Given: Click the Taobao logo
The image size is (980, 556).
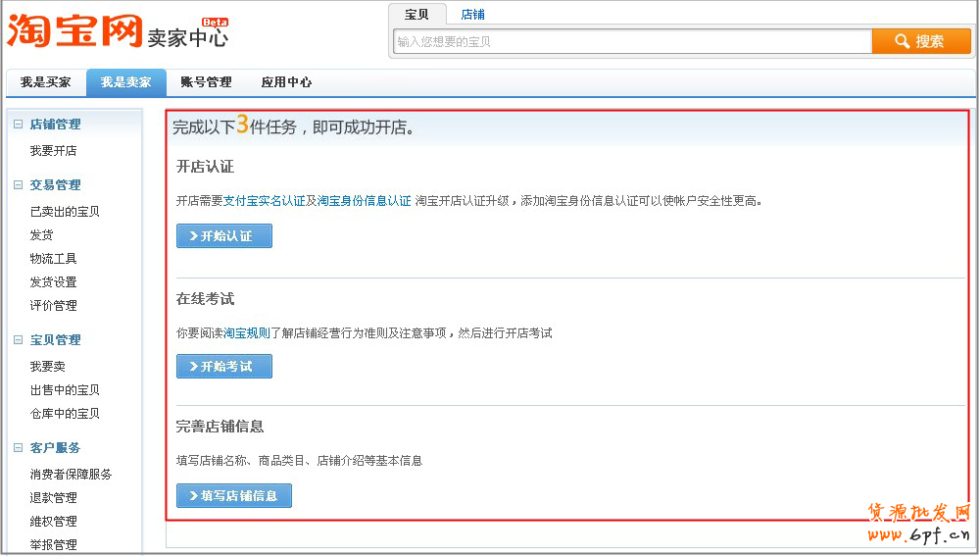Looking at the screenshot, I should pyautogui.click(x=75, y=31).
